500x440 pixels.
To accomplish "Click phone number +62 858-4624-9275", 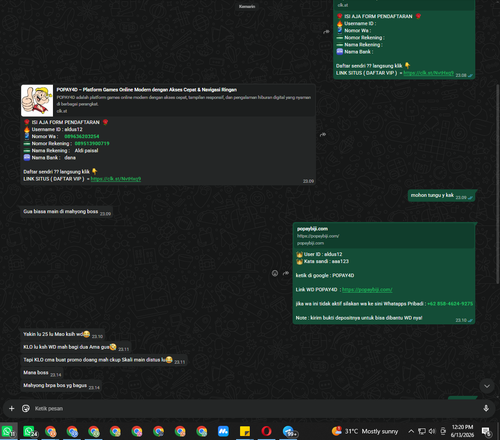I will [x=450, y=304].
